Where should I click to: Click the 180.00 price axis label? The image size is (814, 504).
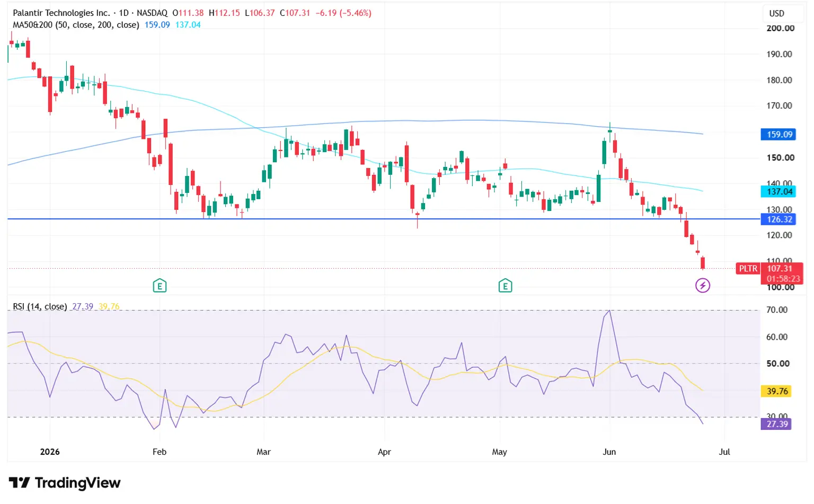(x=779, y=80)
